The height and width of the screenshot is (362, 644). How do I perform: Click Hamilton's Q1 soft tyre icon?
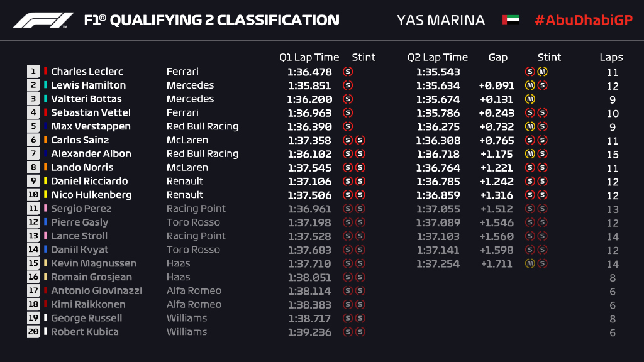pos(348,85)
